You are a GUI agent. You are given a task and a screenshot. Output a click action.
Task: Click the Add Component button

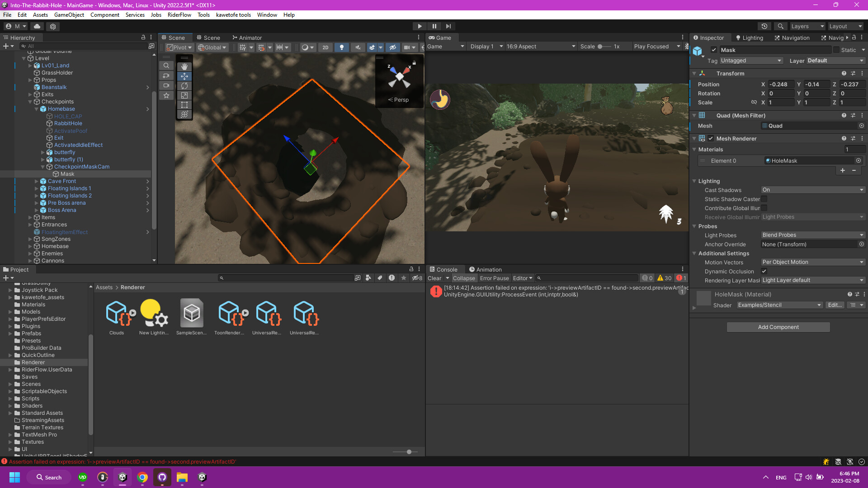778,327
